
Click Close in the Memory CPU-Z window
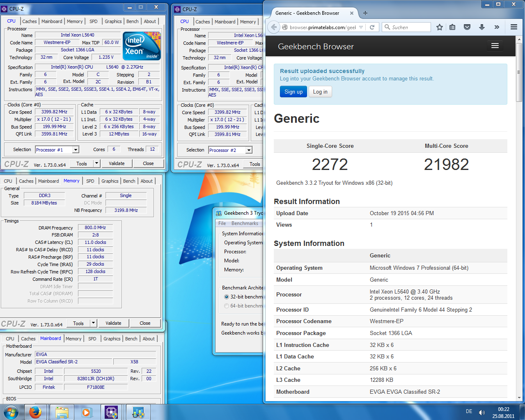[x=145, y=323]
